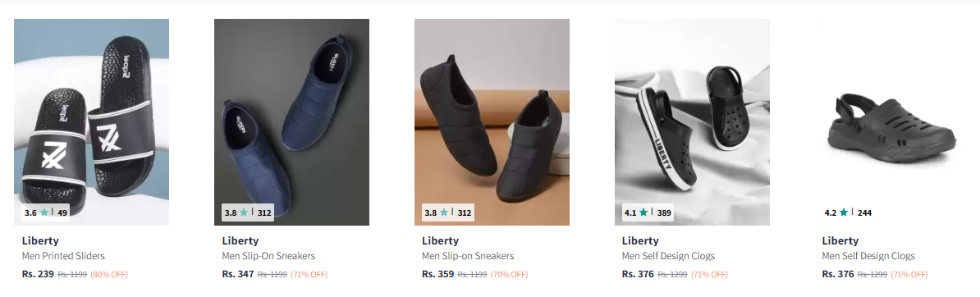
Task: Click the star icon next to 4.2 rating
Action: coord(843,212)
